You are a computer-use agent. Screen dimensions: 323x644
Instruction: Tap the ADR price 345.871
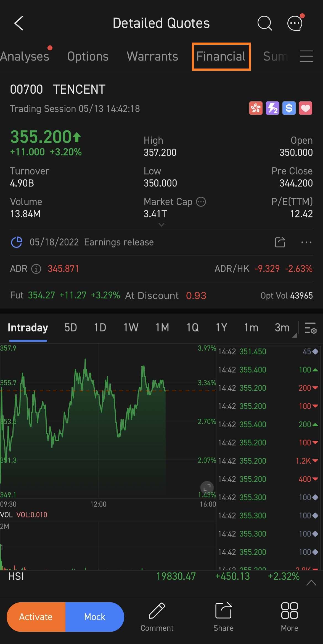[x=63, y=269]
